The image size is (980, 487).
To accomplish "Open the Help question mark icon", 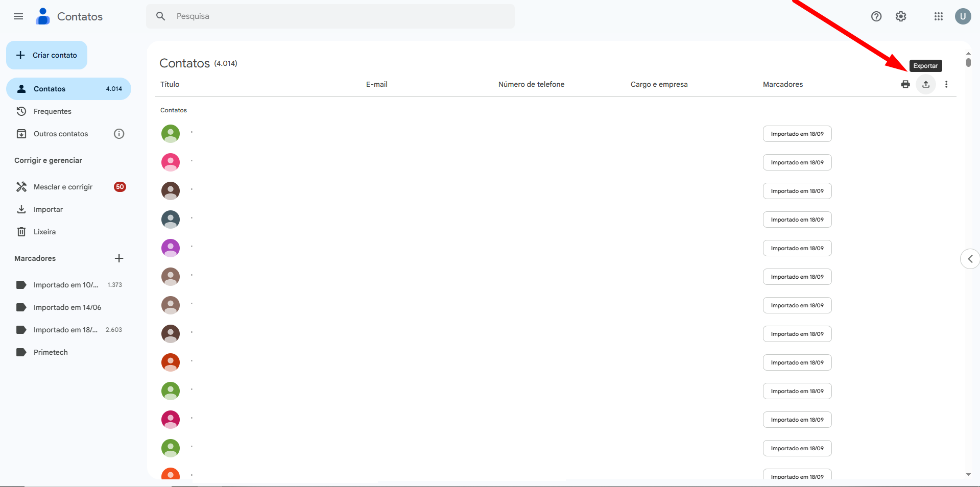I will [876, 16].
